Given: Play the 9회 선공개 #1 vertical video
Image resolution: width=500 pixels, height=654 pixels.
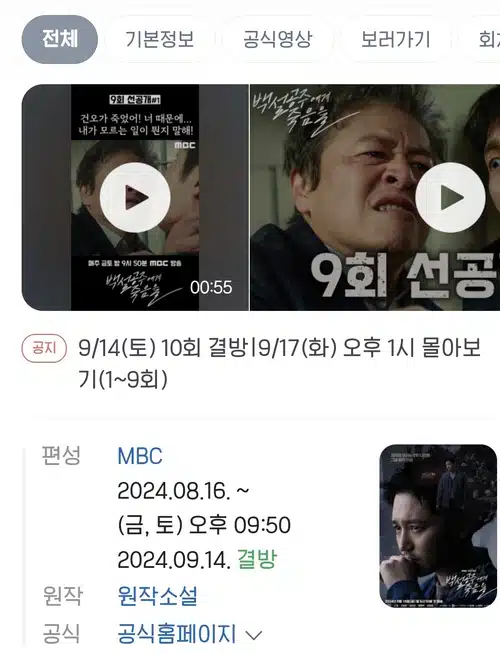Looking at the screenshot, I should click(x=135, y=197).
